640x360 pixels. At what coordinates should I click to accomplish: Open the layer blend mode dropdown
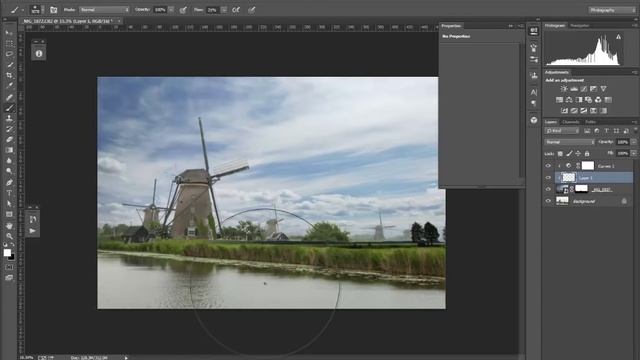click(x=570, y=142)
